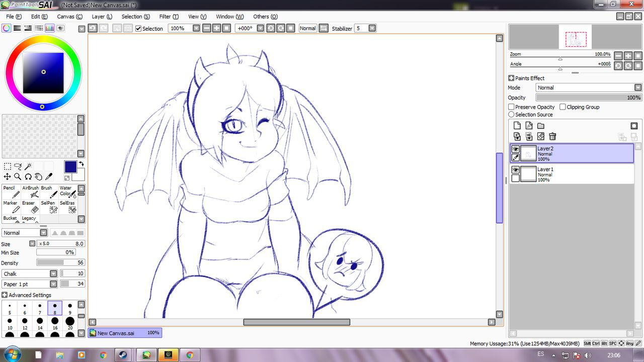Select the Water Color tool
The image size is (644, 362).
67,192
